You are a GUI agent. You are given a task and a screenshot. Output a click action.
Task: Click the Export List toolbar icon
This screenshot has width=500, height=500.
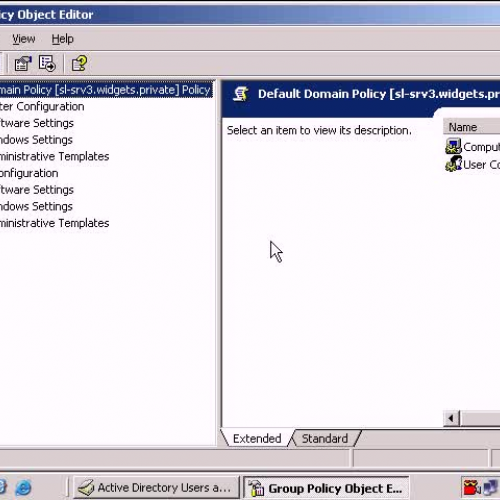[47, 63]
